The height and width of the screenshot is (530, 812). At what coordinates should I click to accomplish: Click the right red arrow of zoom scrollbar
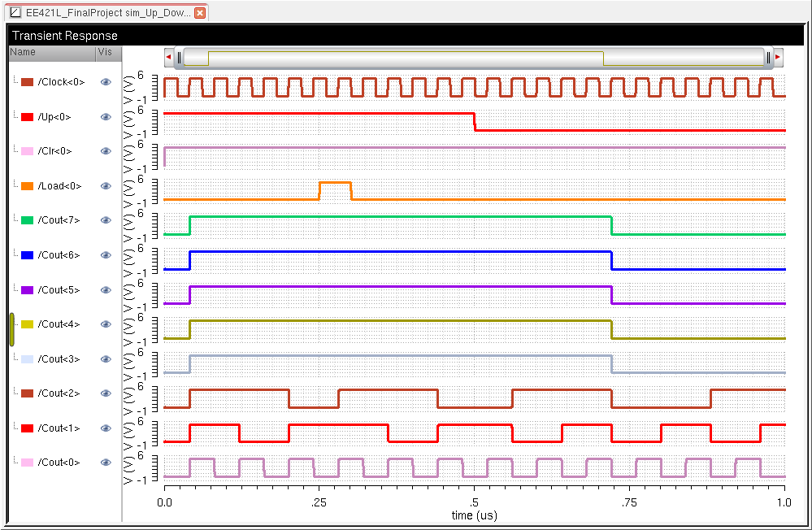coord(778,58)
